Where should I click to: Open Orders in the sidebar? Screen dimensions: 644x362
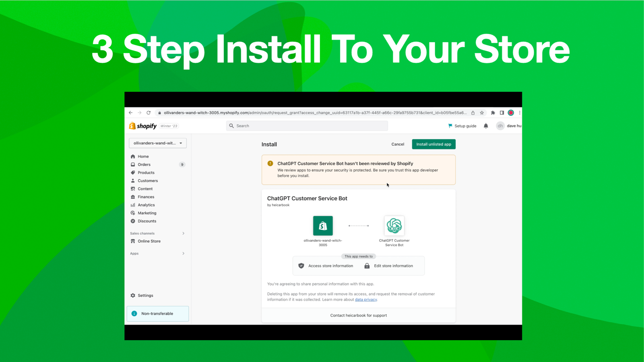click(144, 165)
